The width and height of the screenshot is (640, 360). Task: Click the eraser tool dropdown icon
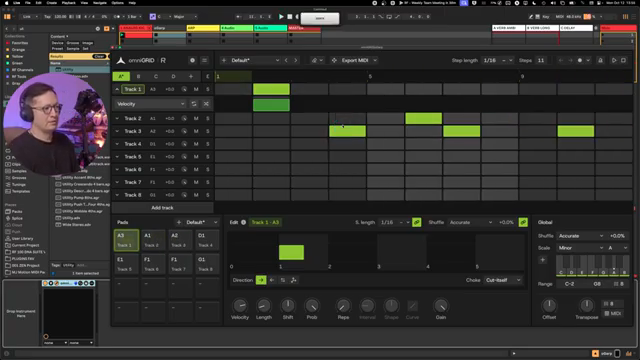coord(317,60)
